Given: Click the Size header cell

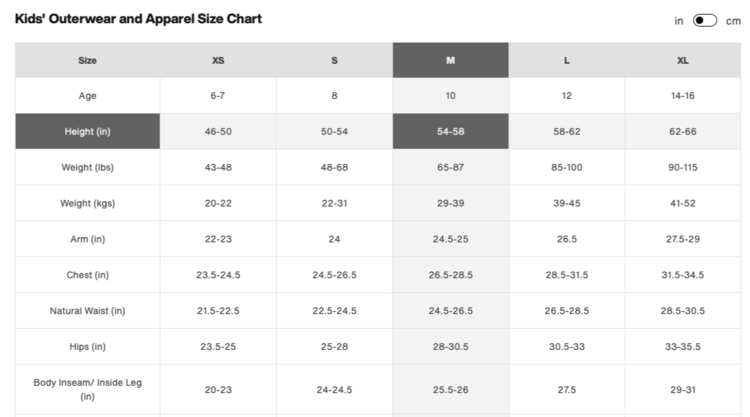Looking at the screenshot, I should pyautogui.click(x=87, y=60).
